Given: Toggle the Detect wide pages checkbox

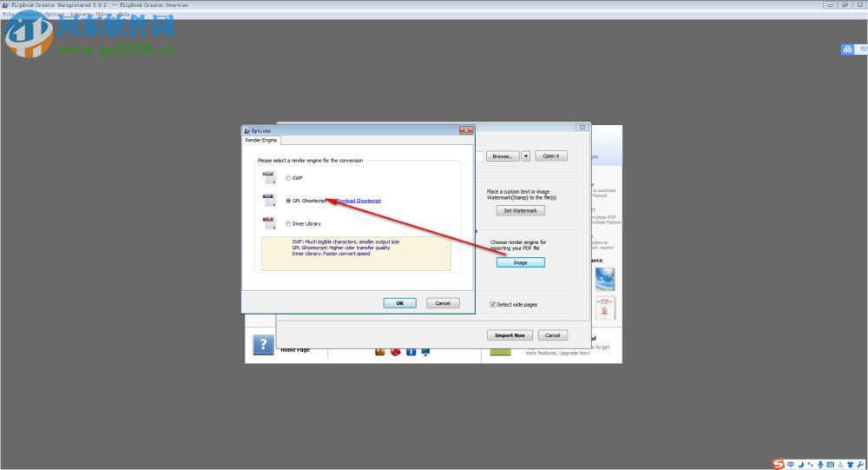Looking at the screenshot, I should (x=492, y=304).
